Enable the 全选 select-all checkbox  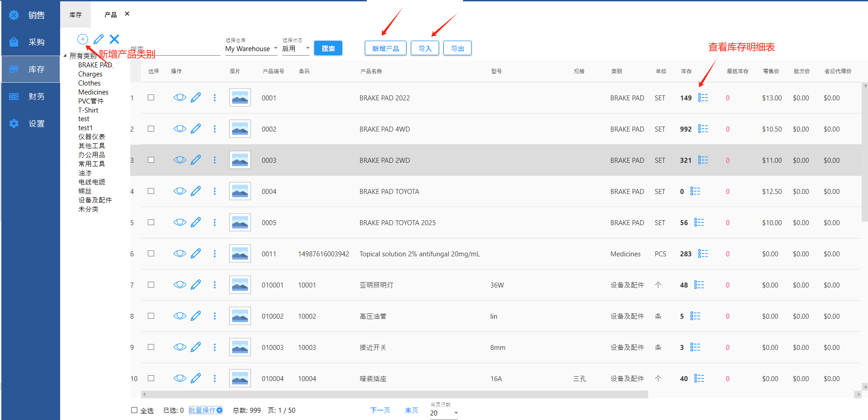(x=134, y=410)
